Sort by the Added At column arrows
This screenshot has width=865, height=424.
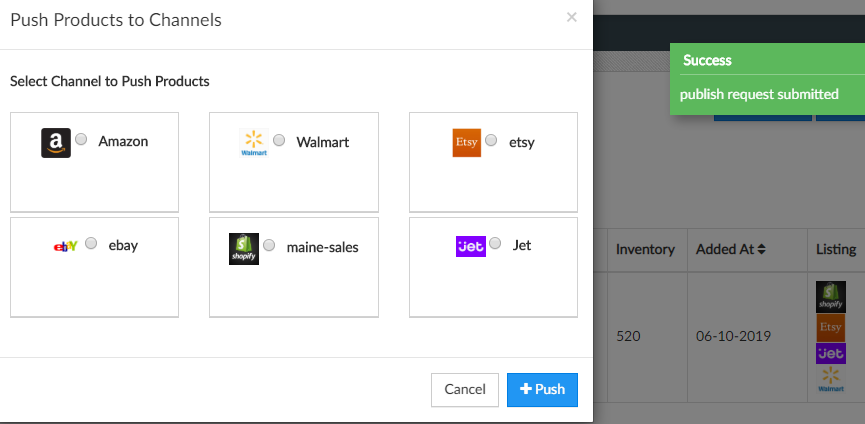(762, 249)
